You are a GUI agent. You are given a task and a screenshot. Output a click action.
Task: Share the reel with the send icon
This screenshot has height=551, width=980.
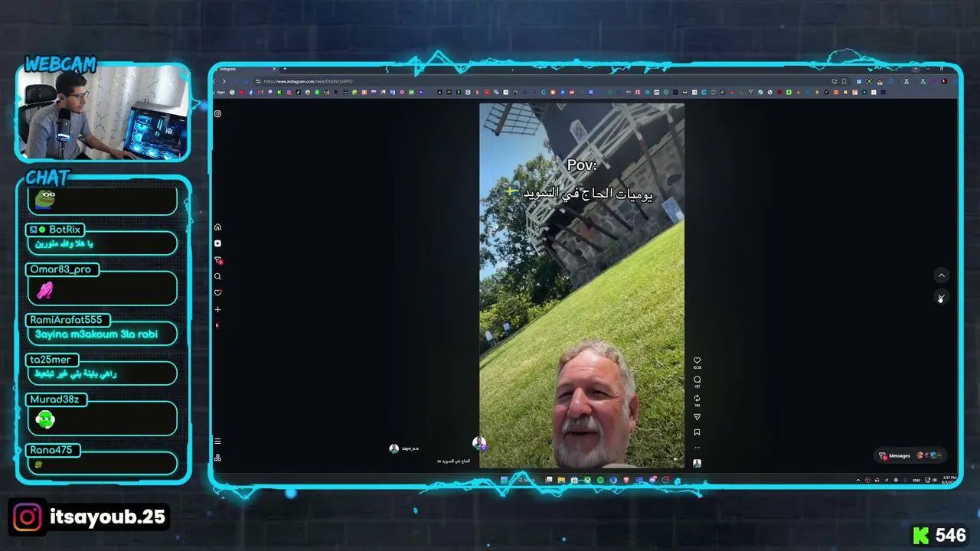click(x=697, y=417)
